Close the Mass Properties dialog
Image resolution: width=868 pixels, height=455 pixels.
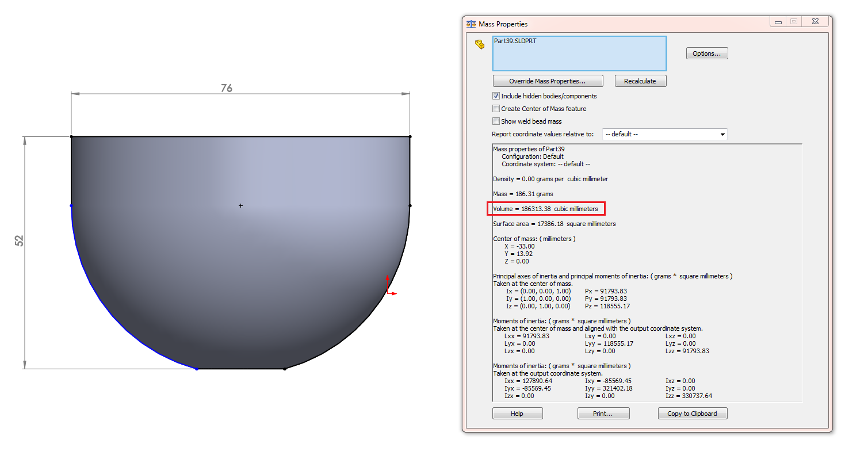click(x=815, y=21)
